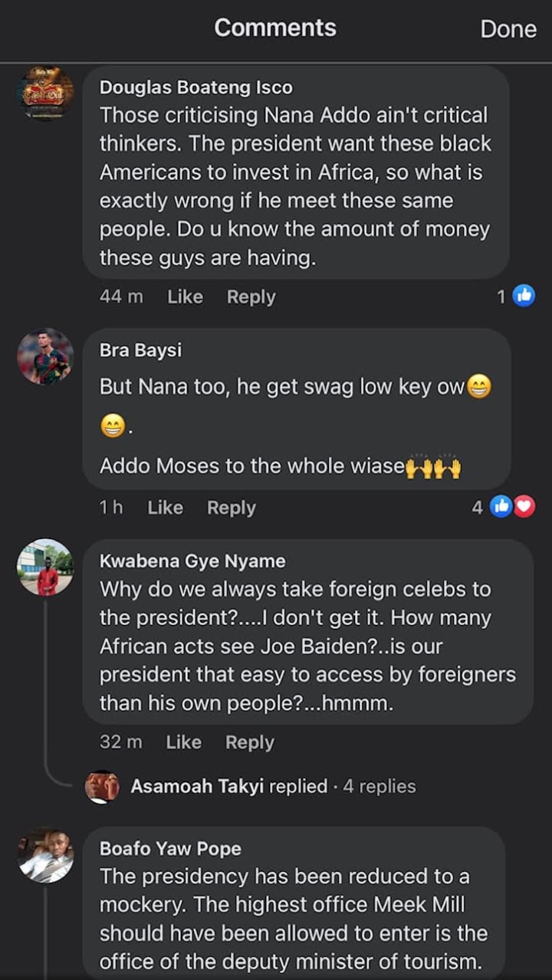
Task: Reply to Bra Baysi's comment
Action: [231, 508]
